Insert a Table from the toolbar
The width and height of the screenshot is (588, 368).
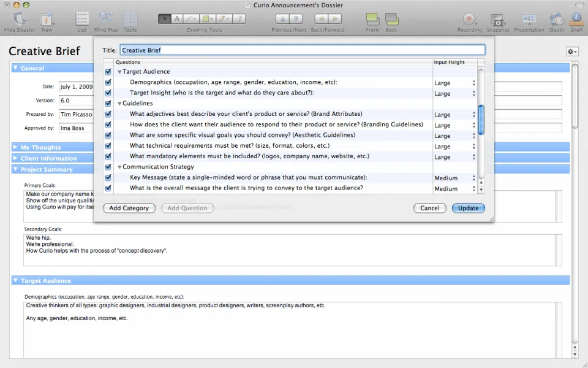coord(130,20)
